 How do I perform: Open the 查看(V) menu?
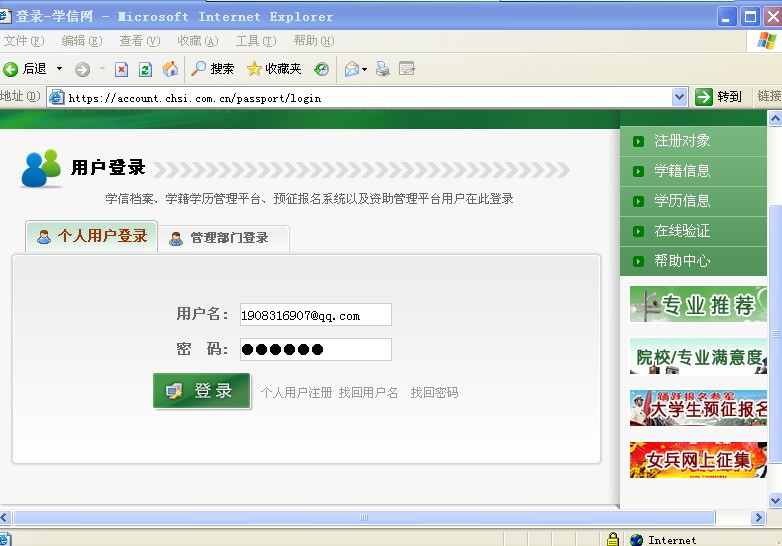point(140,40)
